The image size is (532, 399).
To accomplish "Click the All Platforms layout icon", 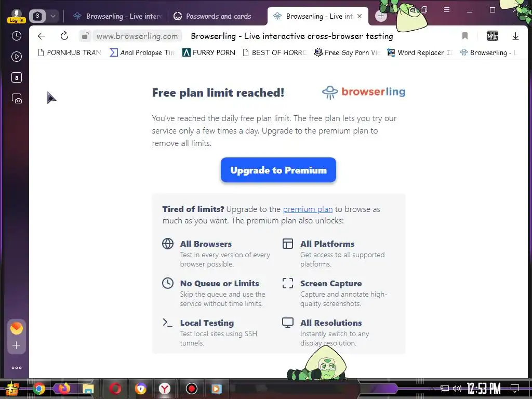I will [x=288, y=244].
